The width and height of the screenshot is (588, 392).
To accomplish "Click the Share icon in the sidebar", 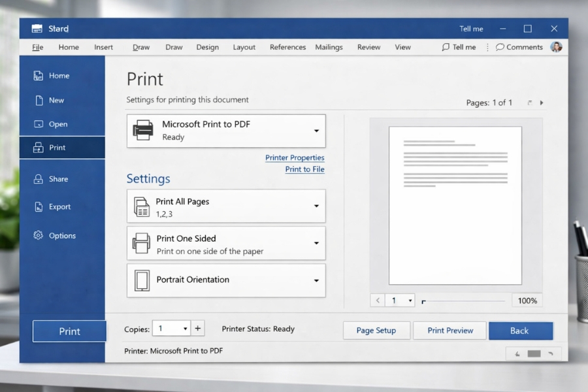I will (39, 178).
